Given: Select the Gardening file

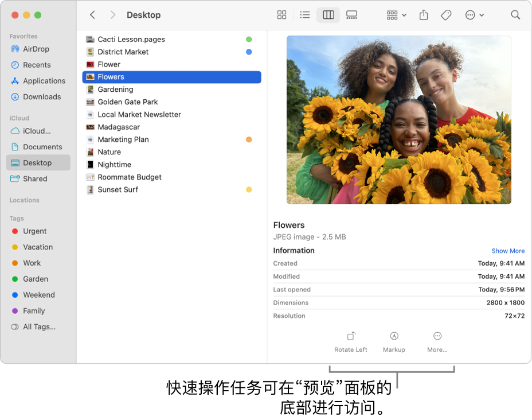Looking at the screenshot, I should click(x=171, y=90).
